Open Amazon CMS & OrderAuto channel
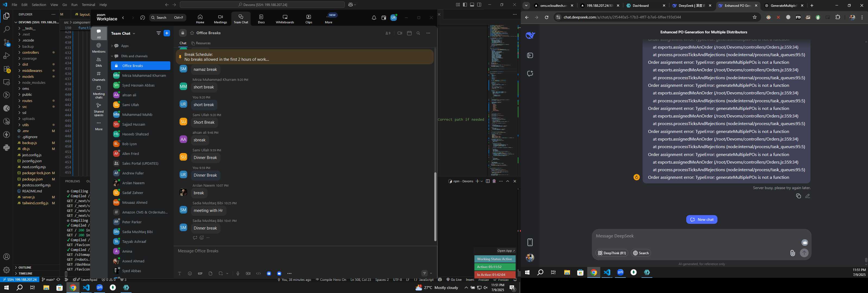868x293 pixels. coord(141,212)
